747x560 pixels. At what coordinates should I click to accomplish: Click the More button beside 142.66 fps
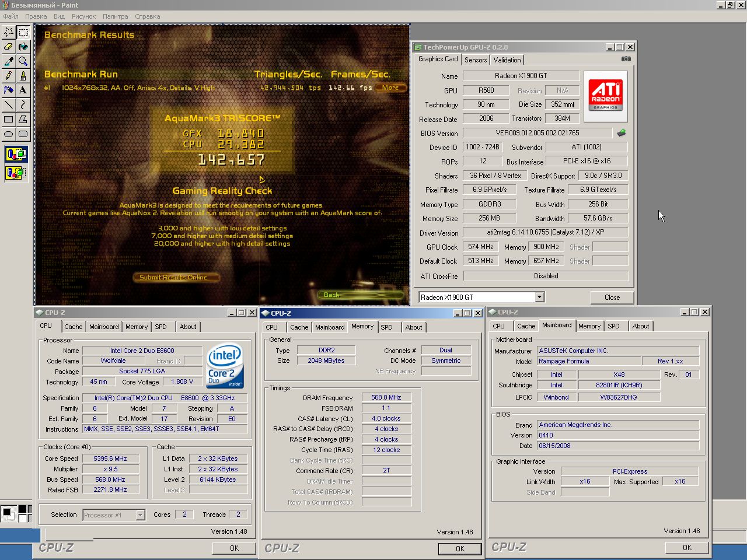pos(390,87)
